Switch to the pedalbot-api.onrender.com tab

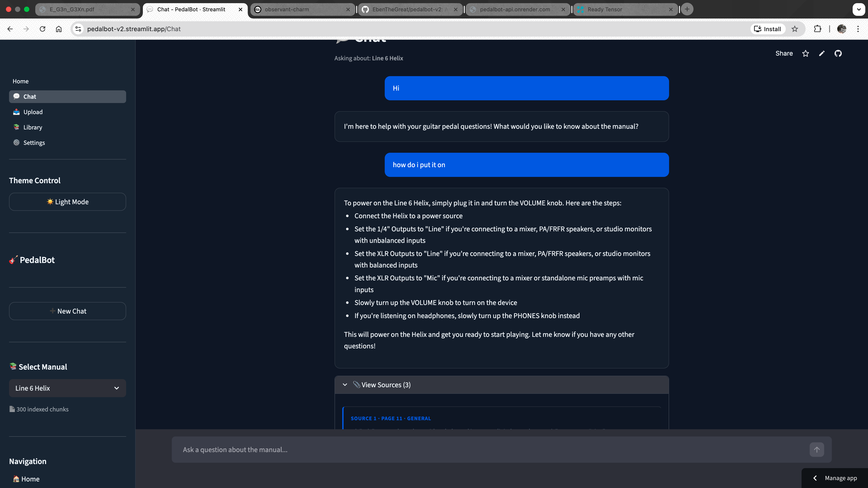518,9
